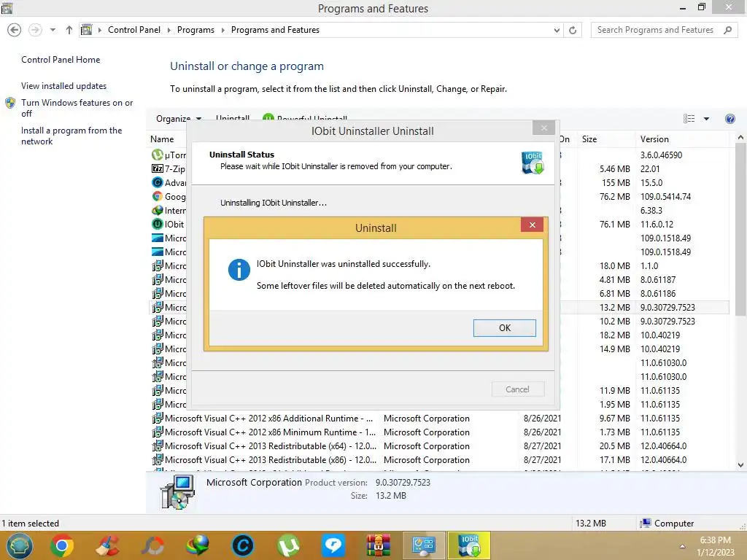Open Internet Download Manager from taskbar

click(x=197, y=545)
